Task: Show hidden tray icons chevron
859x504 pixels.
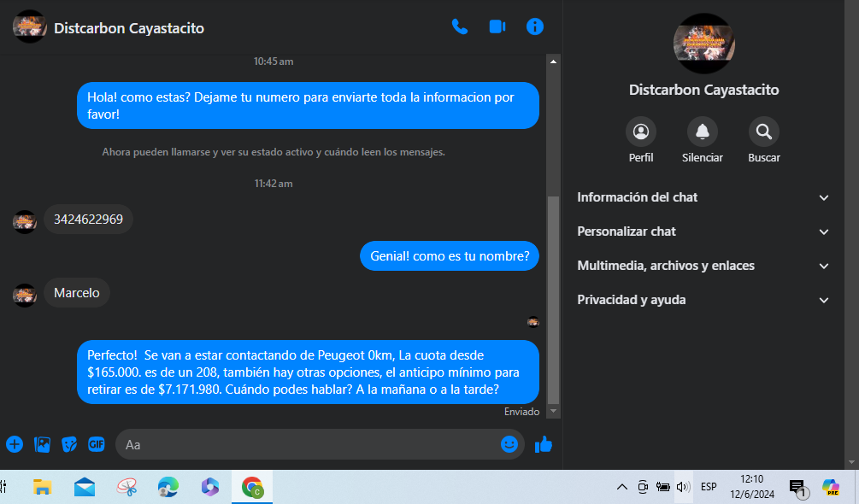Action: point(621,487)
